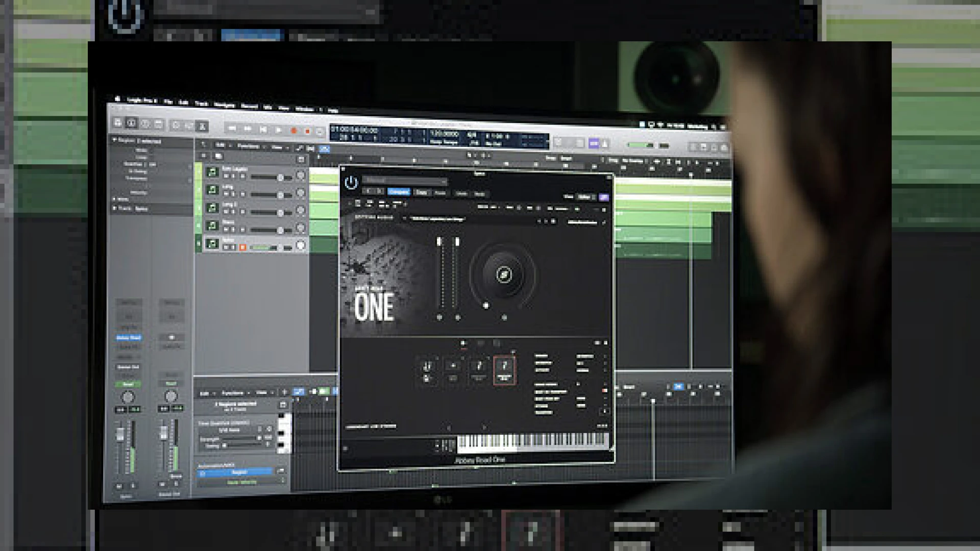Click the large center knob in Abbey Road One
This screenshot has width=980, height=551.
pos(504,274)
